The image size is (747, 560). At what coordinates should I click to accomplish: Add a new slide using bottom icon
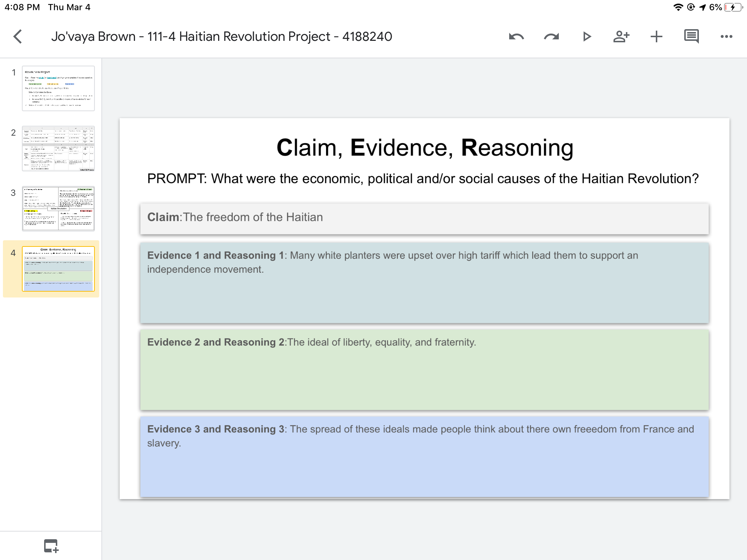tap(51, 546)
